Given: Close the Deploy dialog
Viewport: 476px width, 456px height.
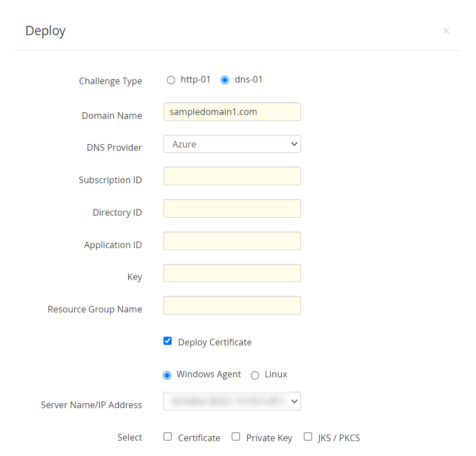Looking at the screenshot, I should click(446, 31).
